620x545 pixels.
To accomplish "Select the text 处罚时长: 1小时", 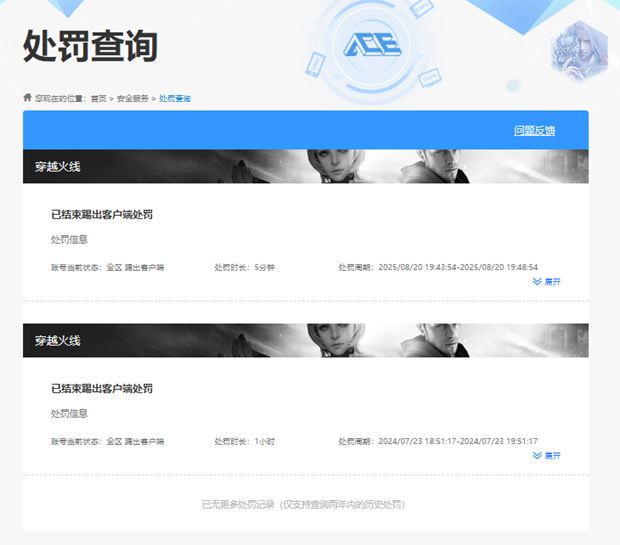I will point(244,441).
